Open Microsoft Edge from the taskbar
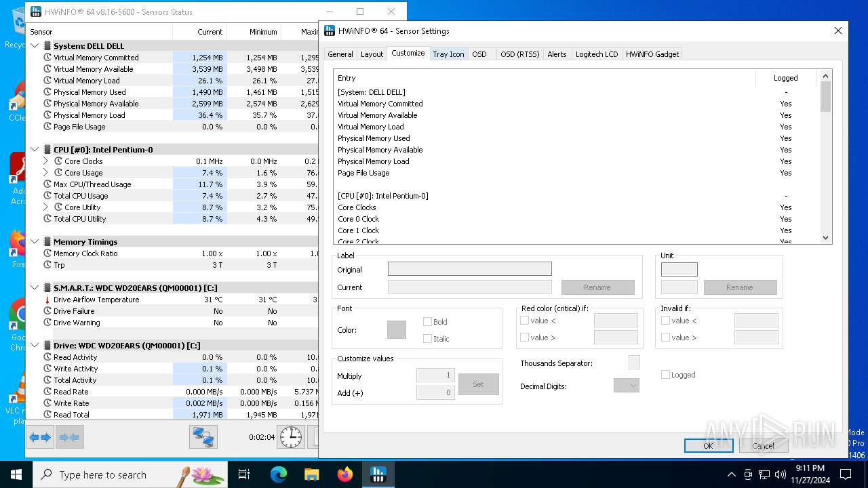 click(x=279, y=474)
